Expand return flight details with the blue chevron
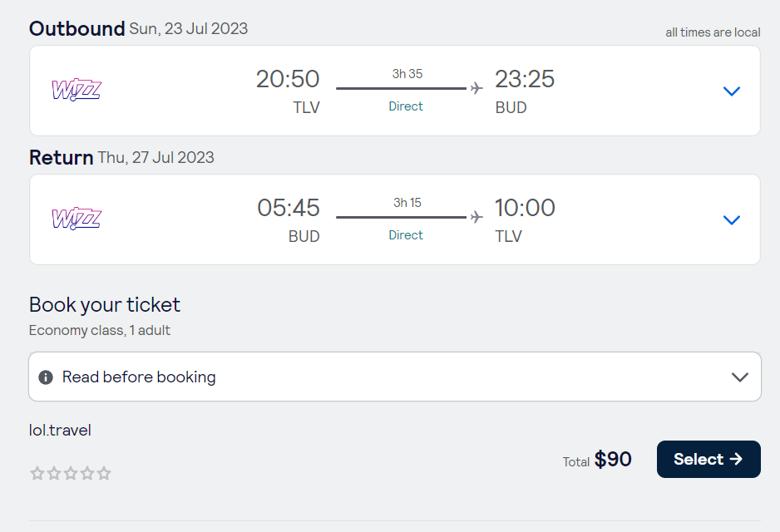 (x=732, y=219)
